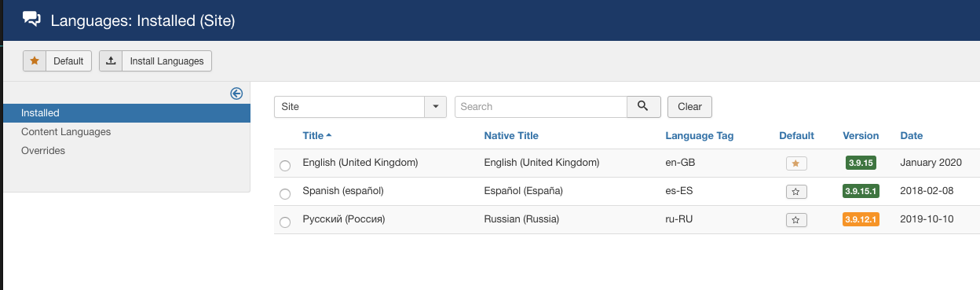Open Content Languages in the sidebar
The height and width of the screenshot is (290, 980).
pos(66,131)
